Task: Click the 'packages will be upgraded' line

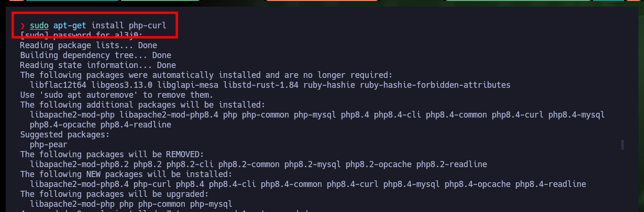Action: point(115,194)
